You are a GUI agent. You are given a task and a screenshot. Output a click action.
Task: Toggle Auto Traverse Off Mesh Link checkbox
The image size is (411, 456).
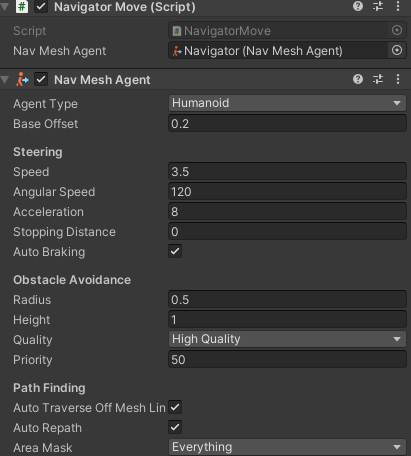(x=175, y=407)
